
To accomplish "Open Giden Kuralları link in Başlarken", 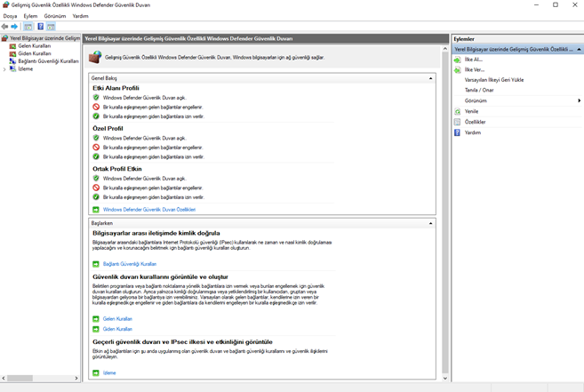I will pyautogui.click(x=117, y=329).
